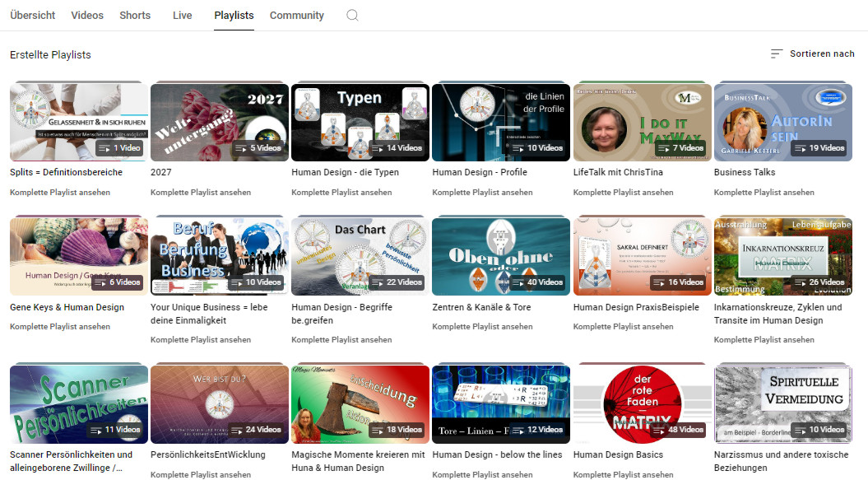Image resolution: width=868 pixels, height=480 pixels.
Task: Click the 1 Video badge on Splits playlist
Action: (120, 148)
